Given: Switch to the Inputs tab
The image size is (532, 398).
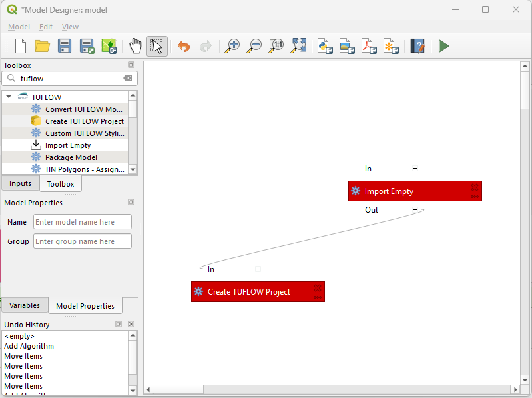Looking at the screenshot, I should tap(20, 183).
